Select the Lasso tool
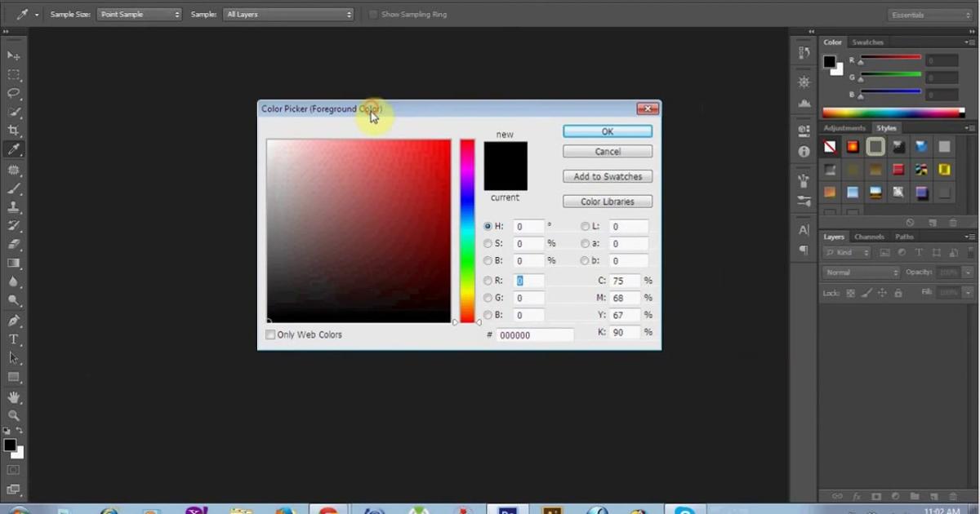 coord(14,92)
